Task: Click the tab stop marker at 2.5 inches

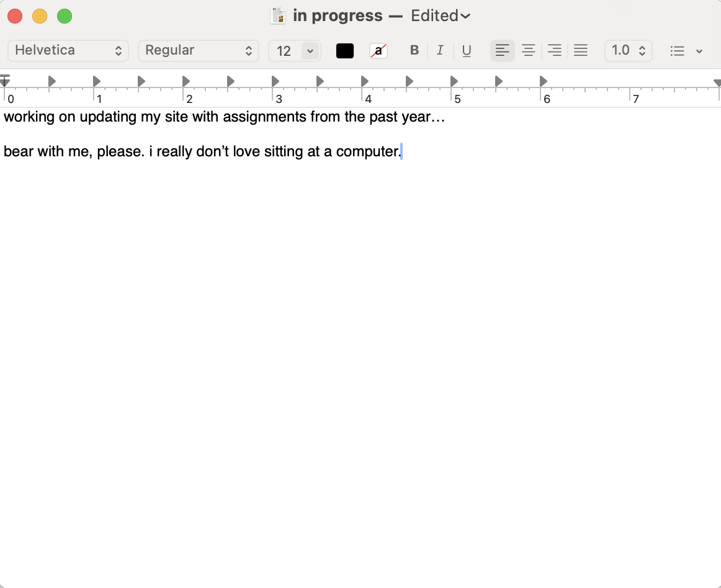Action: pos(230,81)
